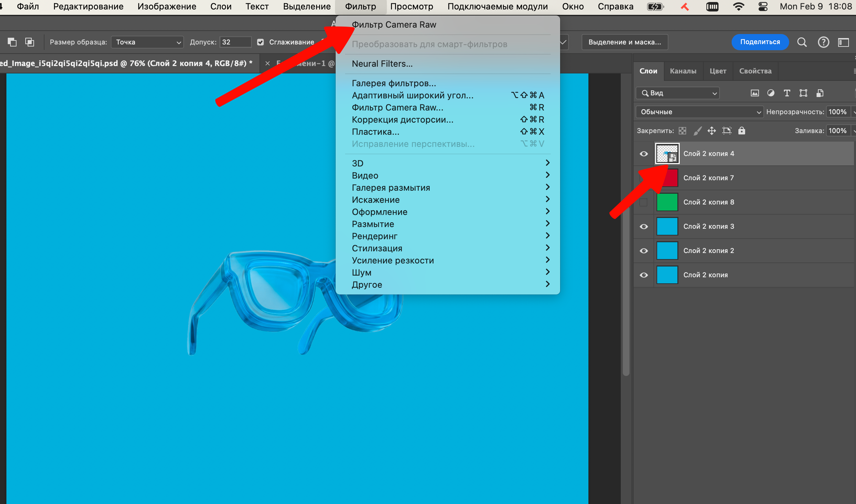This screenshot has width=856, height=504.
Task: Open the blending mode dropdown Обычные
Action: pos(699,112)
